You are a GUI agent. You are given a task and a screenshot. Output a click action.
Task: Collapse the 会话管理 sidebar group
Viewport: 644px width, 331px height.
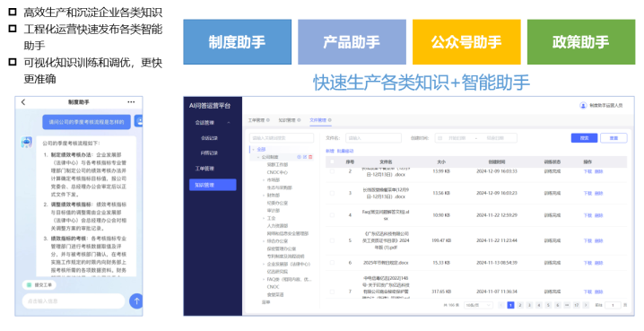coord(229,122)
